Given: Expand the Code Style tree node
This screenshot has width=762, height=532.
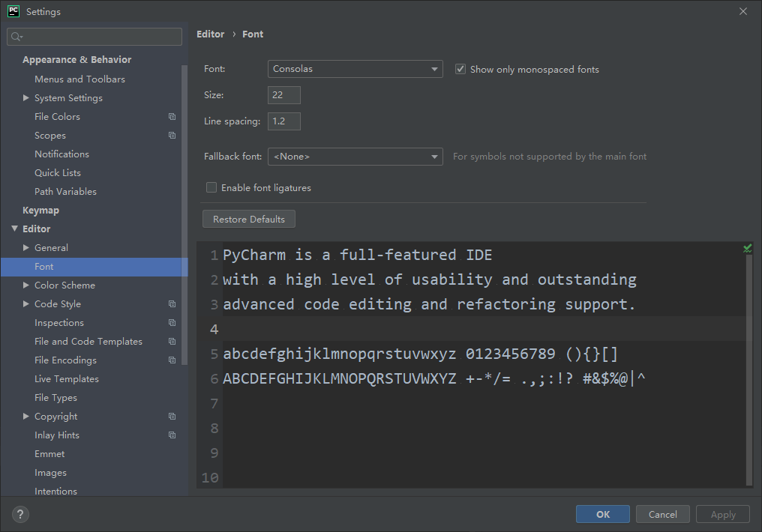Looking at the screenshot, I should tap(26, 304).
